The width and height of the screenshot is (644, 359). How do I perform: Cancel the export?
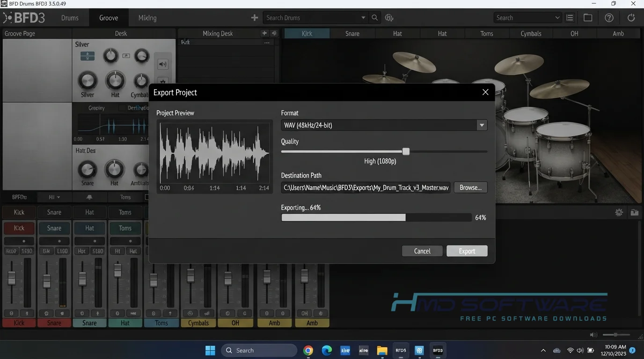[x=422, y=251]
